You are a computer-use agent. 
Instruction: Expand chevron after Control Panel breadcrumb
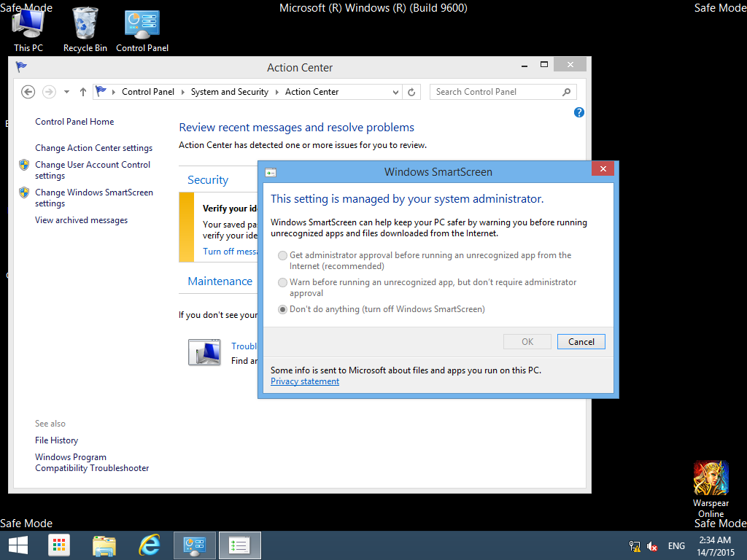(x=183, y=92)
